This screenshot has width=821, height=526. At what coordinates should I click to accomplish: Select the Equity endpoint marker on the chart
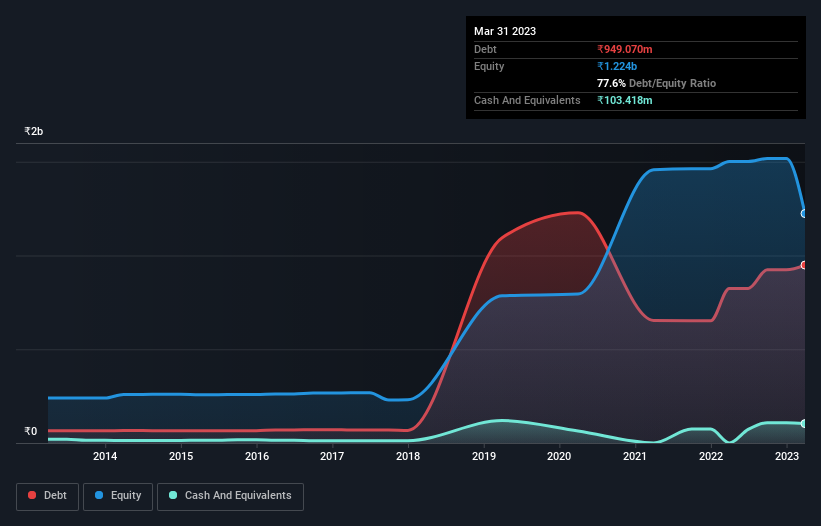pyautogui.click(x=804, y=214)
